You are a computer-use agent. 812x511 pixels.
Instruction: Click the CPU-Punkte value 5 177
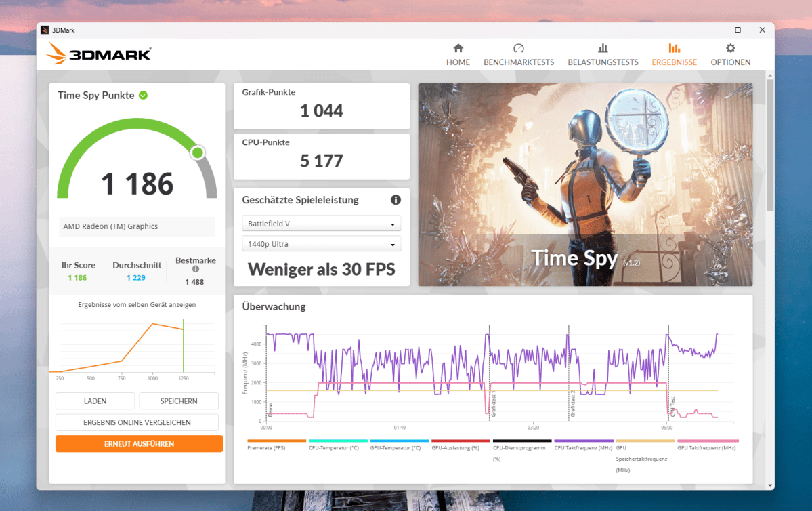pyautogui.click(x=322, y=161)
